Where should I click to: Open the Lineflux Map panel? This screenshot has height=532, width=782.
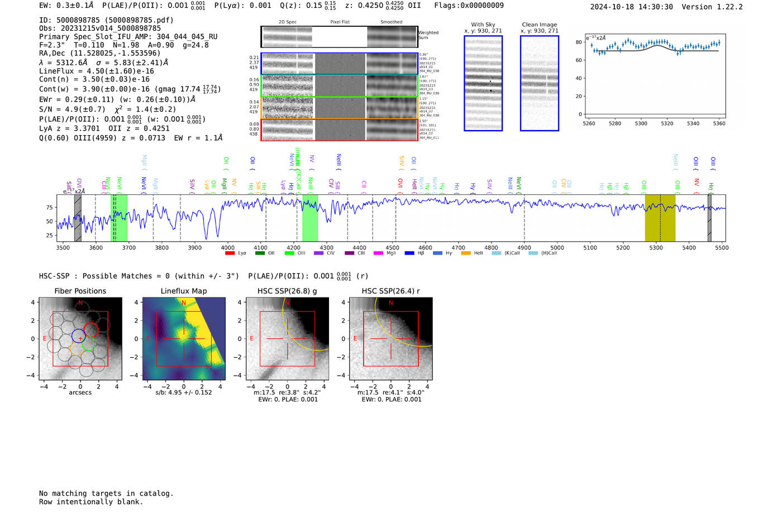[x=184, y=339]
